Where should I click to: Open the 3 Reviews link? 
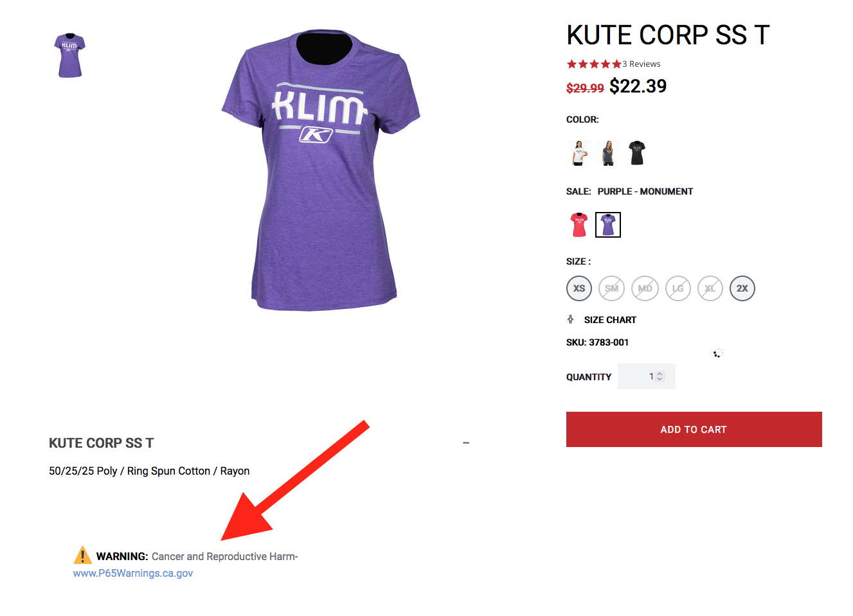point(642,64)
